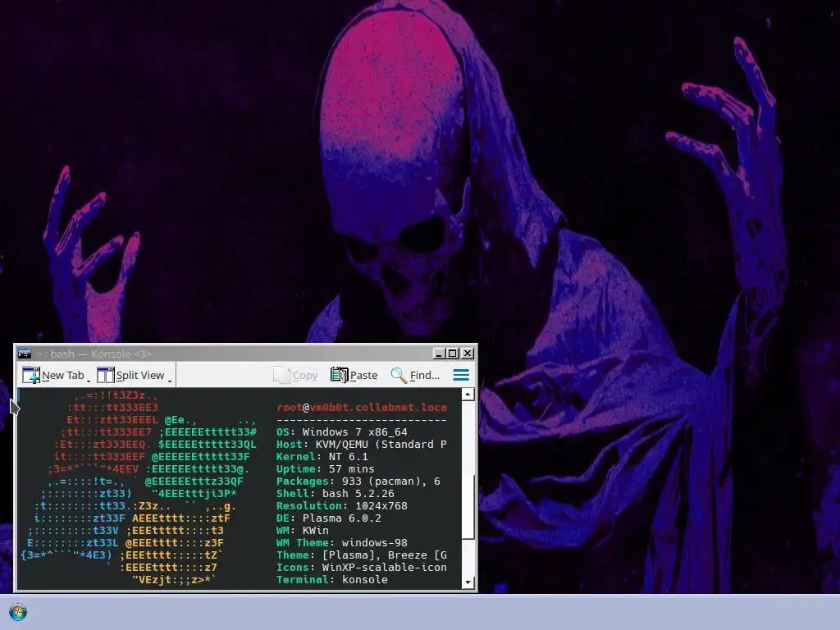Expand the New Tab dropdown arrow
The height and width of the screenshot is (630, 840).
pos(89,379)
